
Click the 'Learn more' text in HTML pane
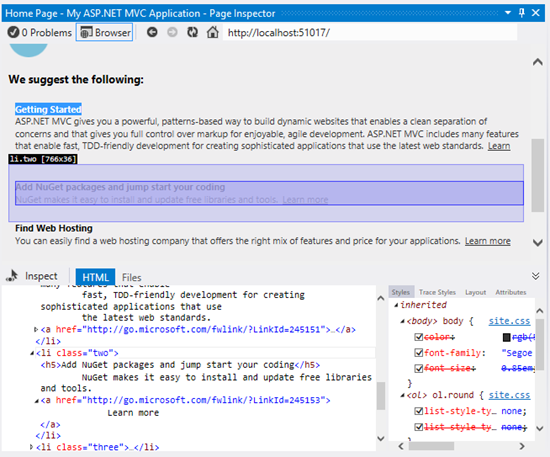[x=133, y=413]
